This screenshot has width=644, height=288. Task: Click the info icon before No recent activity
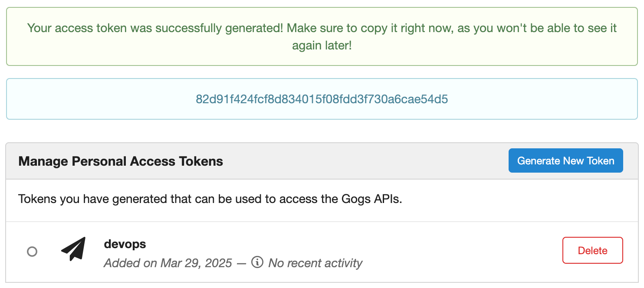coord(257,262)
